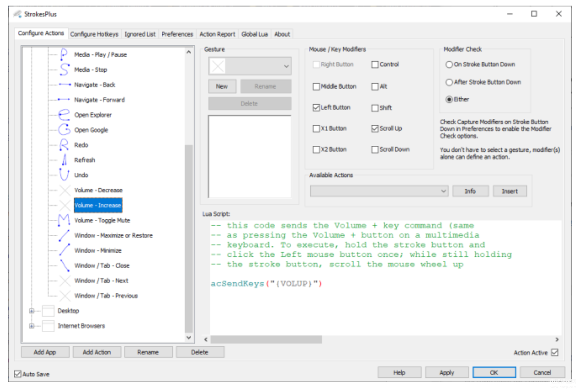Image resolution: width=580 pixels, height=392 pixels.
Task: Enable the X1 Button checkbox
Action: coord(316,129)
